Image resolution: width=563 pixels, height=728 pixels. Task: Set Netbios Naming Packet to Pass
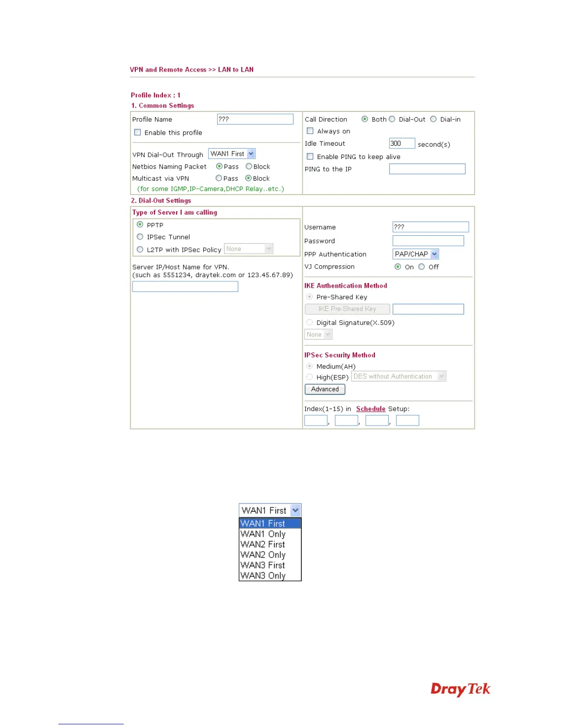219,166
